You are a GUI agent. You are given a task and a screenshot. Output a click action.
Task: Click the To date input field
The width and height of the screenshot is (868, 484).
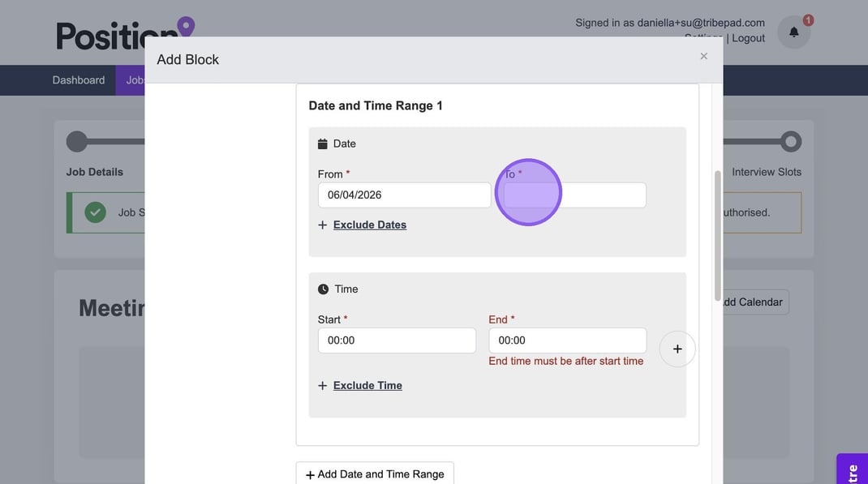tap(574, 195)
